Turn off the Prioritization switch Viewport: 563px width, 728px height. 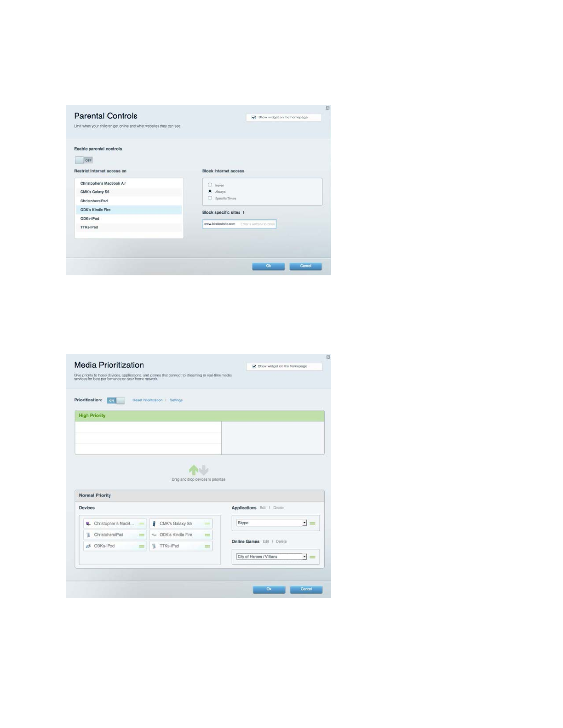click(116, 401)
